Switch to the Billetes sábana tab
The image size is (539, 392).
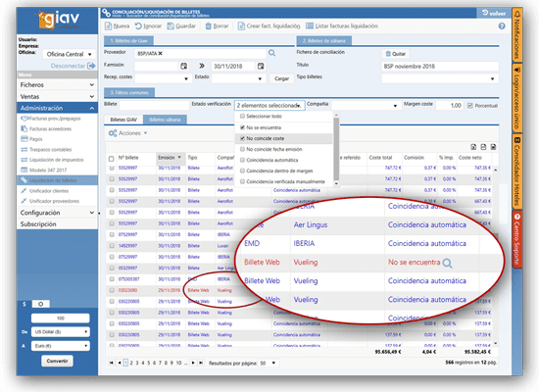click(165, 120)
